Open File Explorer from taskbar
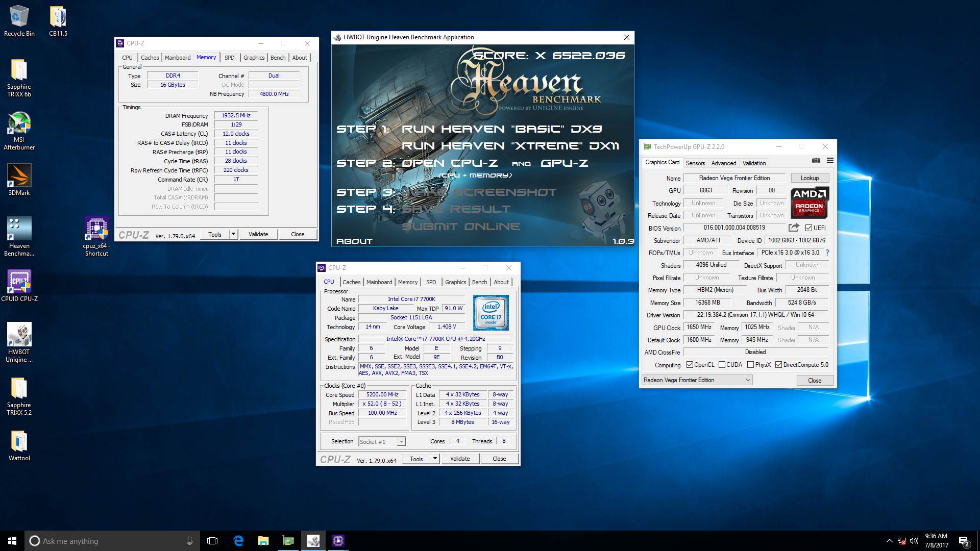980x551 pixels. click(x=263, y=541)
